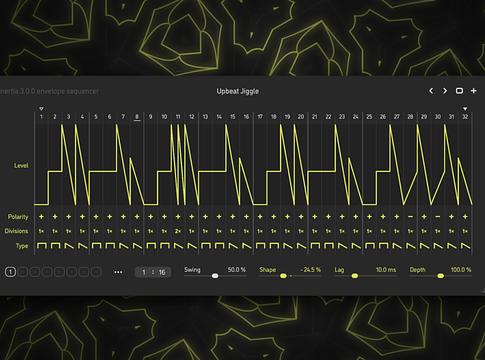Change step 5 type square icon

pyautogui.click(x=96, y=246)
